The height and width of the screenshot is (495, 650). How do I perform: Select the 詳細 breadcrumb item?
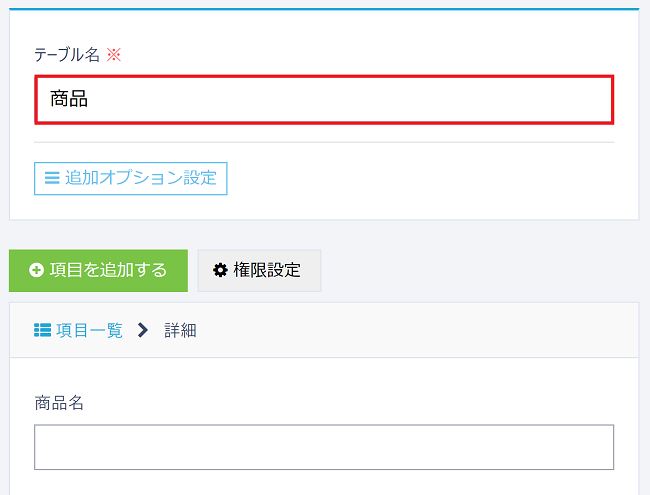pyautogui.click(x=180, y=330)
